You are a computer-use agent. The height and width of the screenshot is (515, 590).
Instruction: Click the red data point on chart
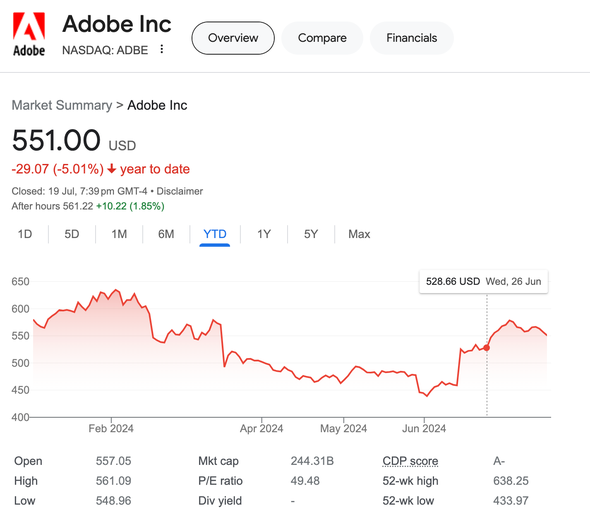pyautogui.click(x=487, y=348)
